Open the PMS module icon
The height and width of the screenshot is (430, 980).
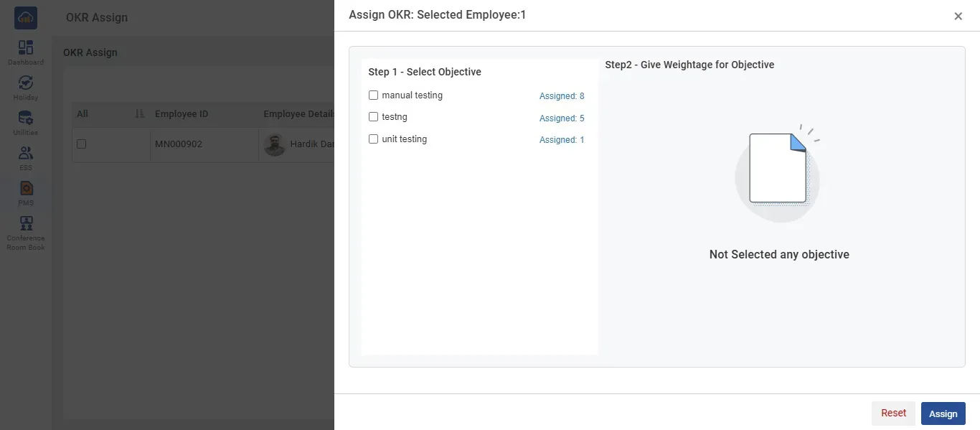[x=25, y=190]
